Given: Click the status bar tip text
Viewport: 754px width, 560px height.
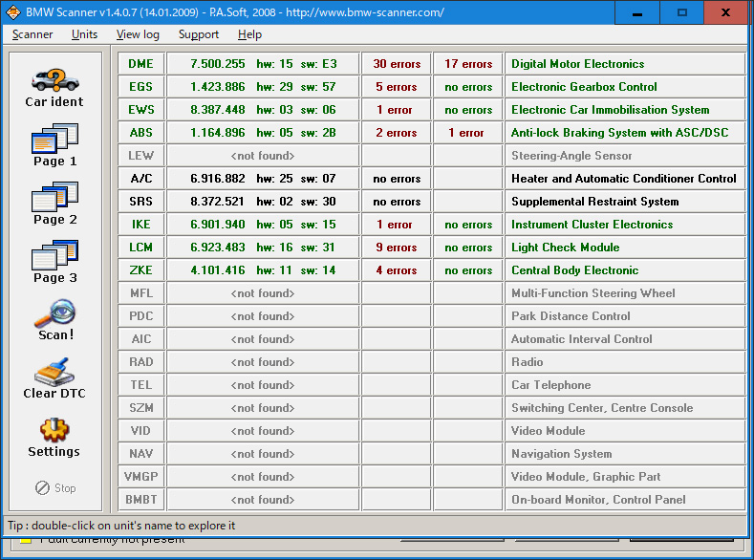Looking at the screenshot, I should (x=121, y=526).
